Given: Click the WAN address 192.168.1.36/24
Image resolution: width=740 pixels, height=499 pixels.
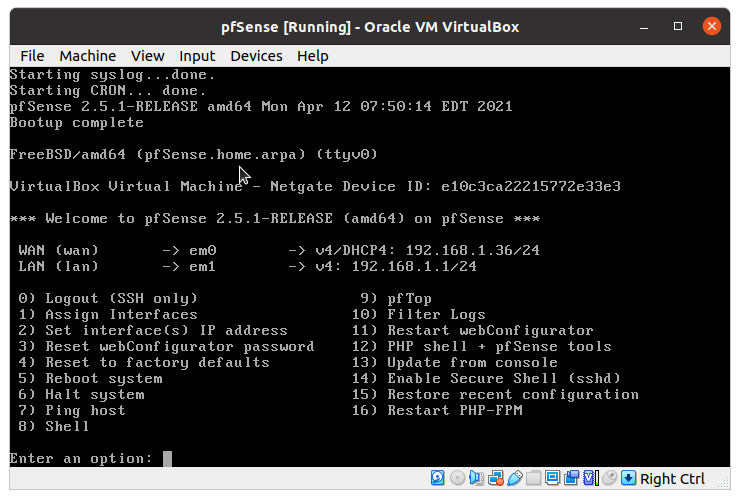Looking at the screenshot, I should click(472, 250).
